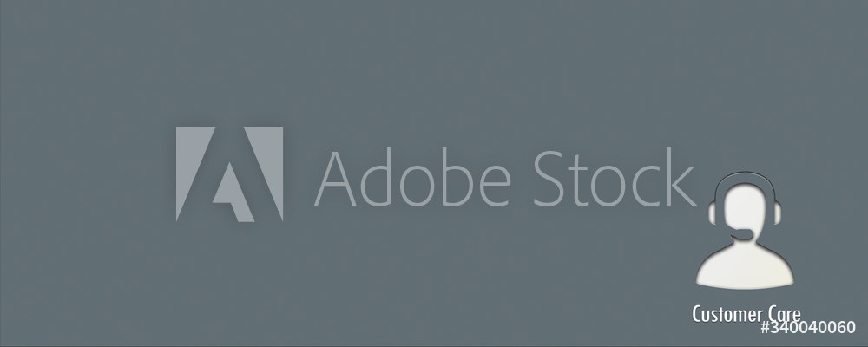Image resolution: width=868 pixels, height=347 pixels.
Task: Click the word "Stock" in the watermark
Action: click(615, 177)
